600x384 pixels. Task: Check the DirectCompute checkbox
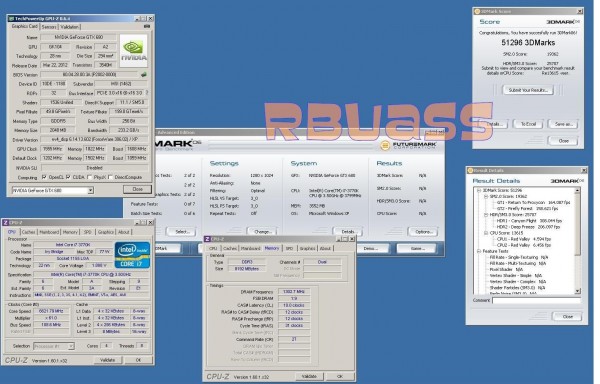111,177
